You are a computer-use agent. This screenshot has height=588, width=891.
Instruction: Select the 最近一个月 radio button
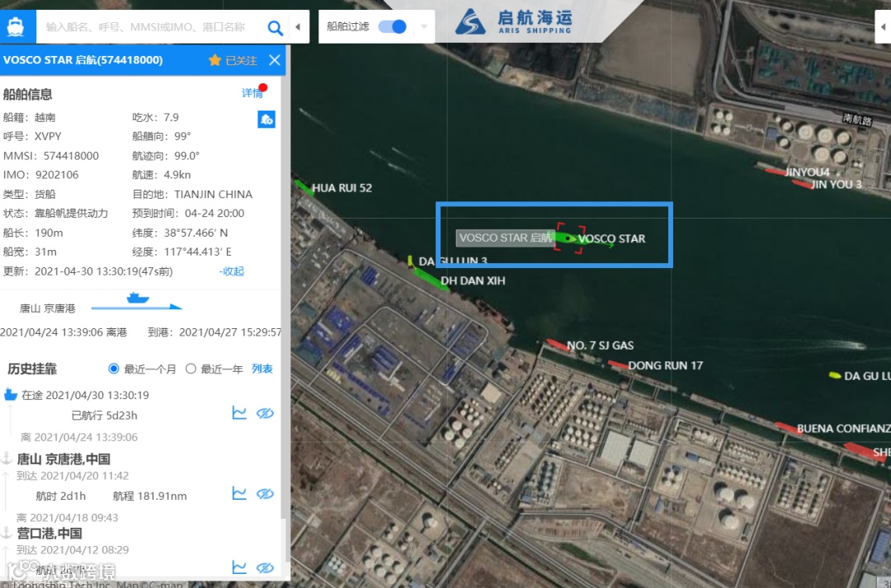(114, 369)
